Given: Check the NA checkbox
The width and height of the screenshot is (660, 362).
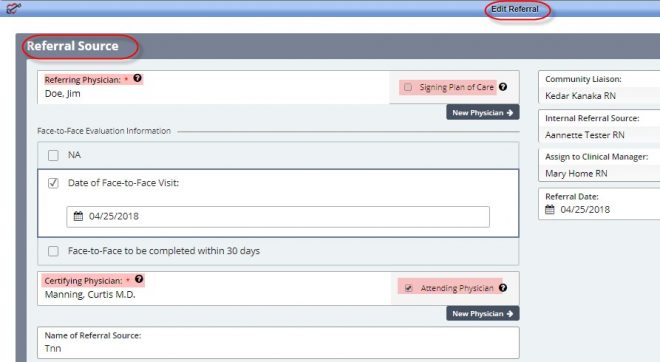Looking at the screenshot, I should pos(53,155).
